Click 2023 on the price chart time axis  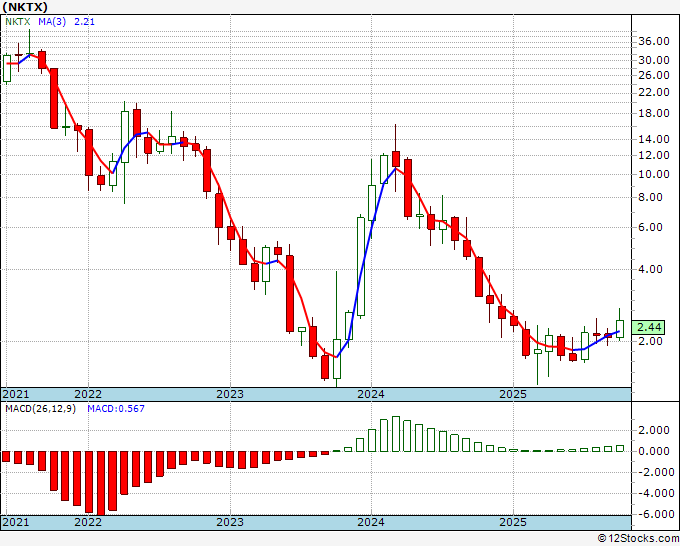230,394
